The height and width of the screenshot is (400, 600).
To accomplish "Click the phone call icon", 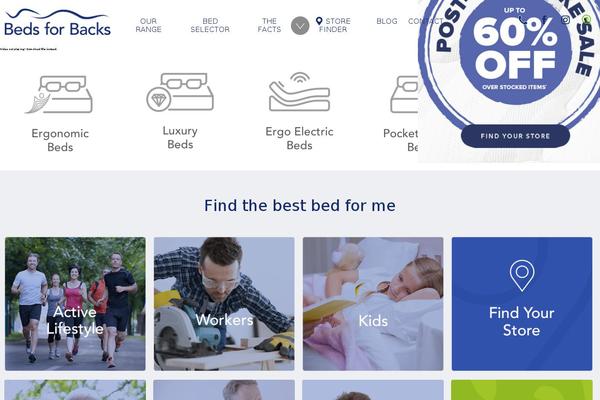I will pyautogui.click(x=523, y=20).
